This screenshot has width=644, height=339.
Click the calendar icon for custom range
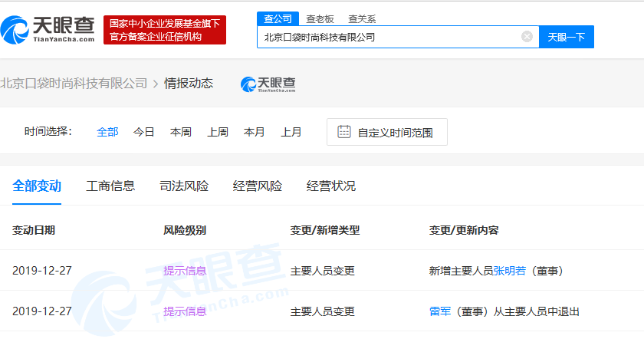pos(344,132)
